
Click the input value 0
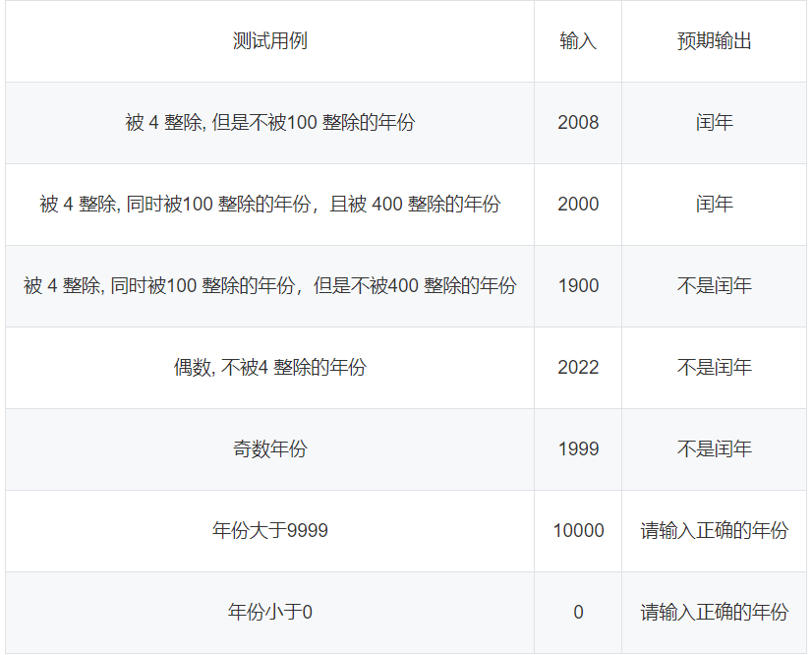[578, 613]
